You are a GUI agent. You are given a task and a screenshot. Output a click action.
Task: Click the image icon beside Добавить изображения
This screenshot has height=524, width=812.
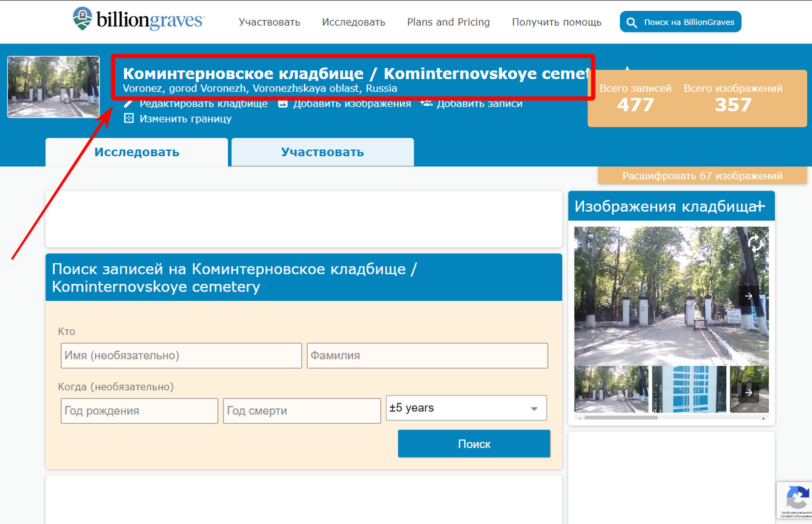(283, 103)
